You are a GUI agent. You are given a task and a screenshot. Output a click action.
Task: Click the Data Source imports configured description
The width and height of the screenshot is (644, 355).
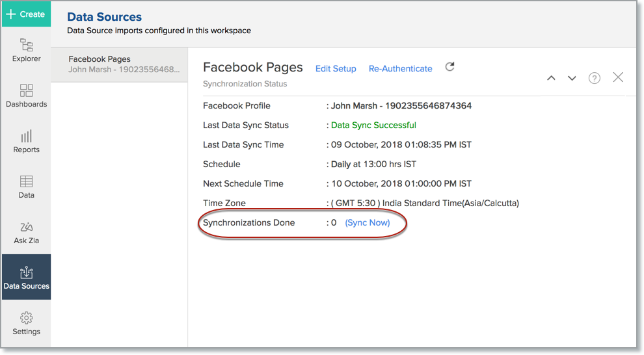(159, 31)
